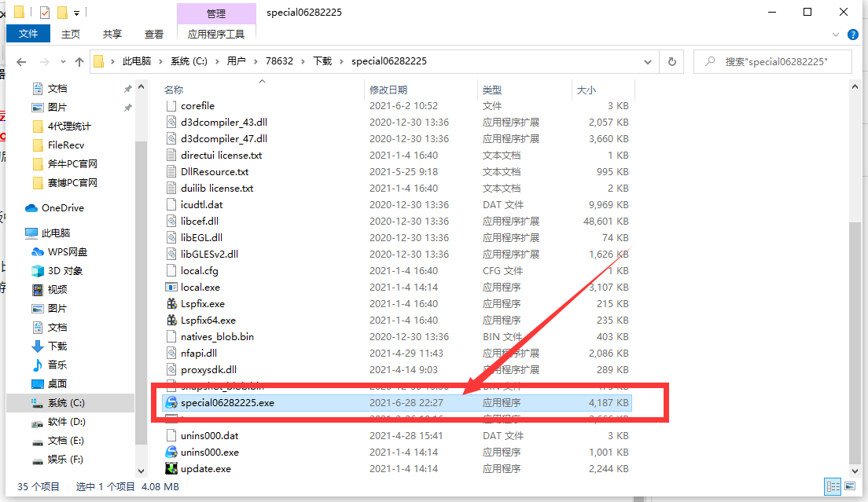Select 系统 (C:) drive in sidebar
The height and width of the screenshot is (502, 868).
[66, 403]
